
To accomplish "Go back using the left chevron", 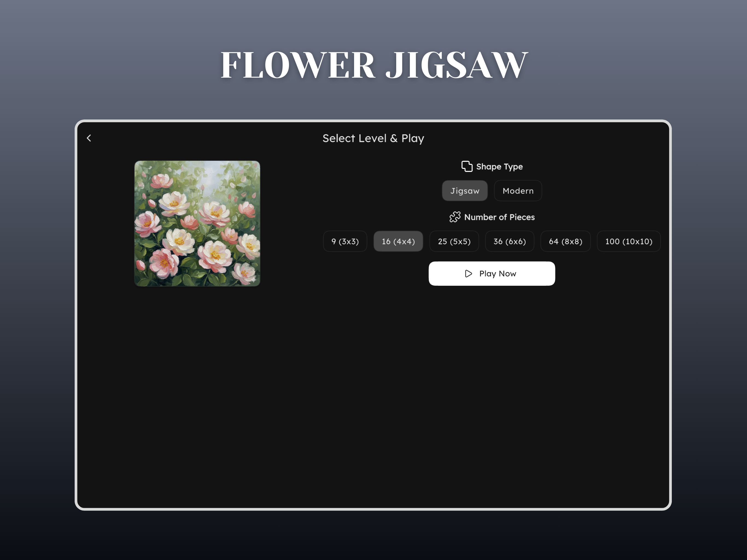I will [x=89, y=138].
